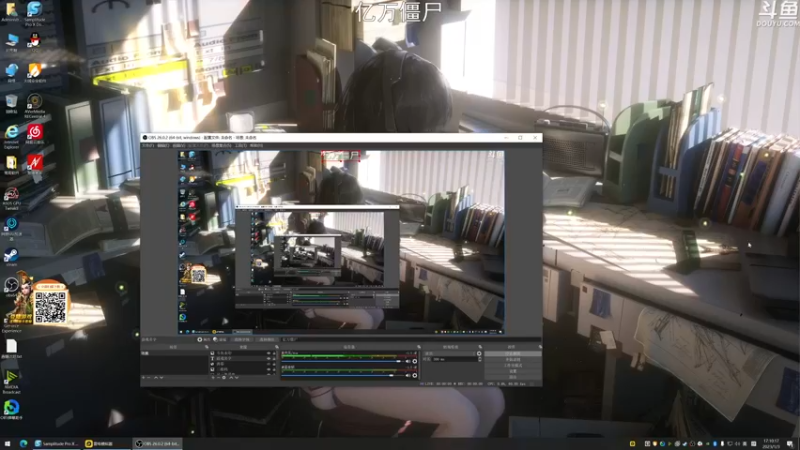Open NetEase Cloud Music red desktop icon
800x450 pixels.
[35, 134]
